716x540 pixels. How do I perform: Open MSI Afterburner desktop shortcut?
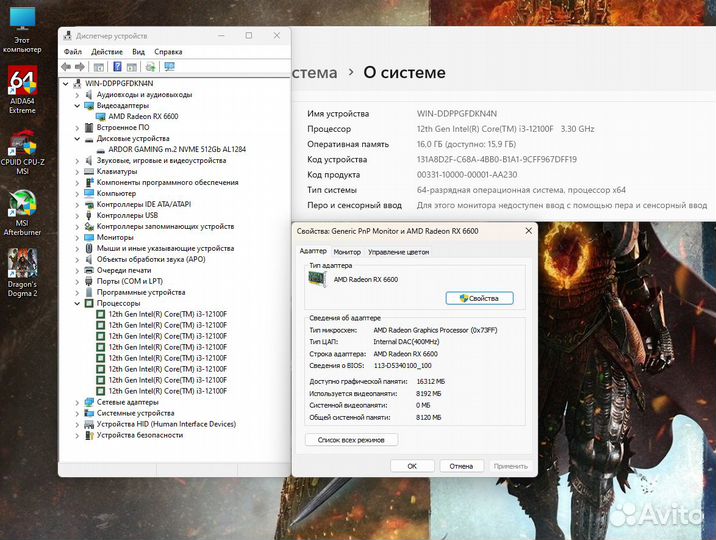(22, 213)
